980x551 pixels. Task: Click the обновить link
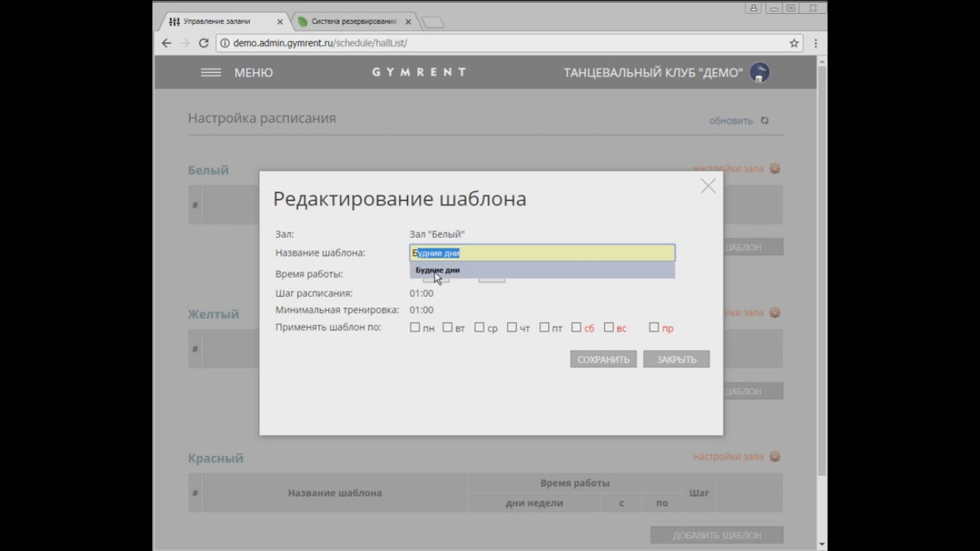coord(731,121)
